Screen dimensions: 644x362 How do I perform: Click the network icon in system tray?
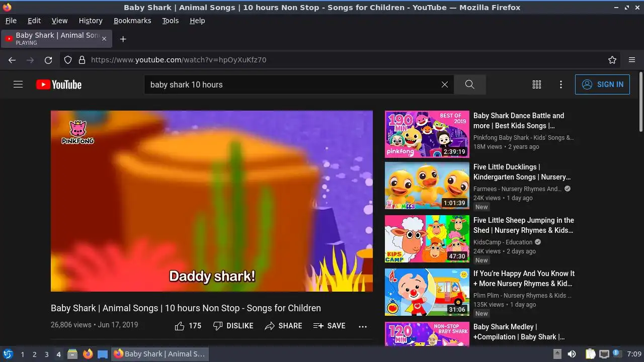point(604,354)
